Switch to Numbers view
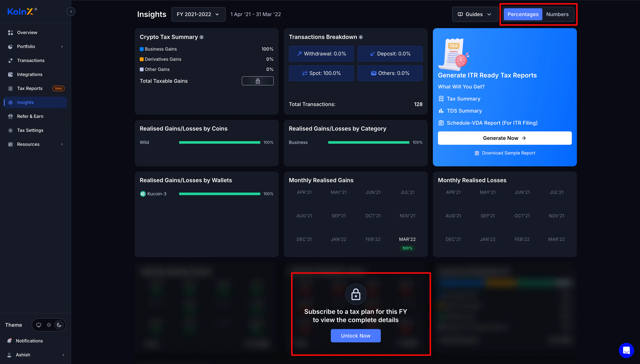The image size is (640, 364). [x=557, y=15]
